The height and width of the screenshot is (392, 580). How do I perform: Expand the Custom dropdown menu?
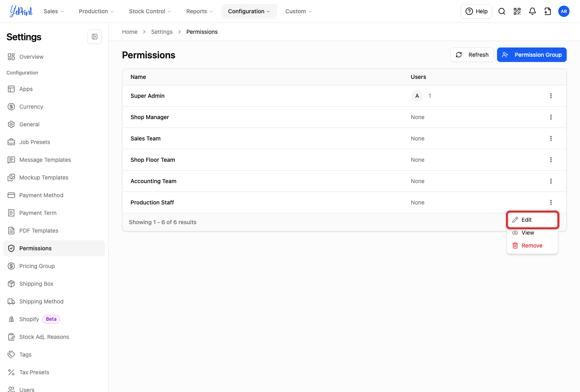(x=298, y=11)
